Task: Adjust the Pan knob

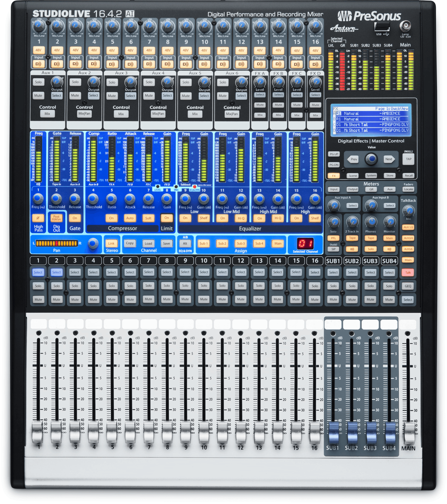Action: pos(93,243)
